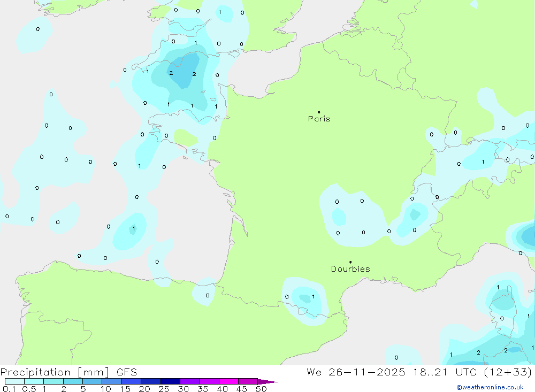Pick the 1–2 mm legend swatch
Viewport: 535px width, 392px height.
pos(53,381)
